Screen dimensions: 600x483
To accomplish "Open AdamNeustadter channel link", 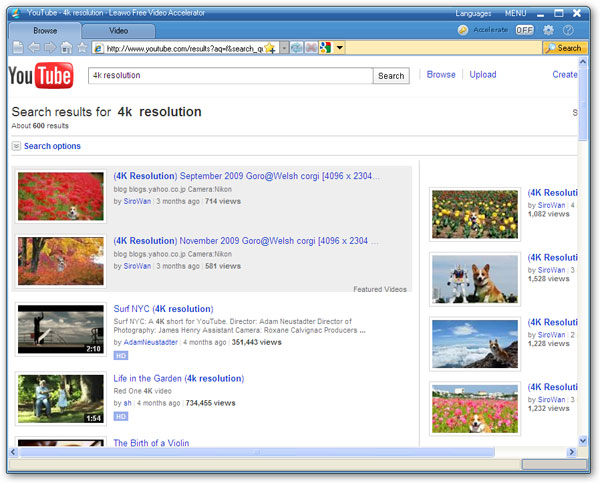I will 150,342.
